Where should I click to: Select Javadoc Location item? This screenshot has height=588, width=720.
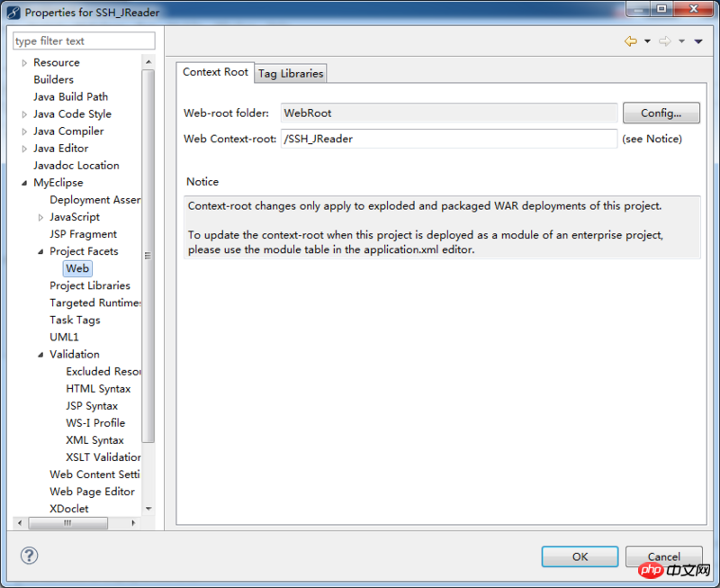tap(76, 166)
